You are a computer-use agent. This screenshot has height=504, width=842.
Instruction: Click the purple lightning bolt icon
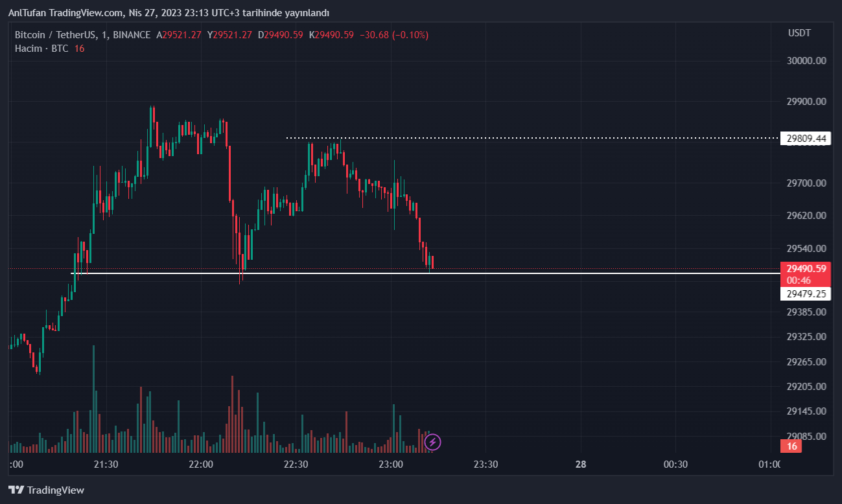pyautogui.click(x=432, y=442)
